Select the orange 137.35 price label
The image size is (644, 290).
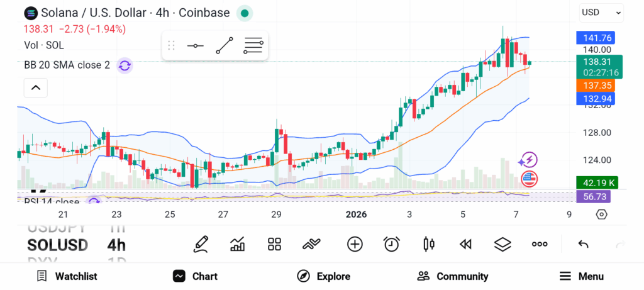tap(594, 85)
